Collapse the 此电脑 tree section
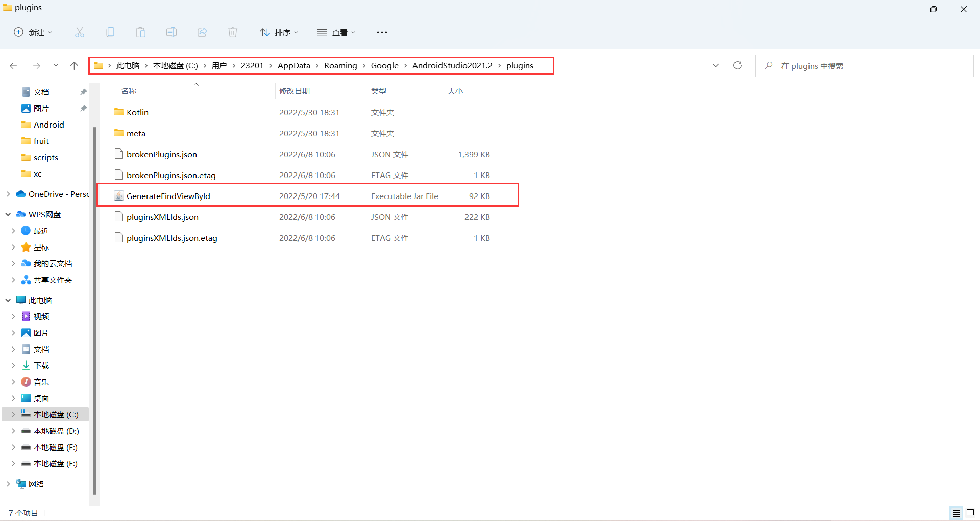The width and height of the screenshot is (980, 521). click(x=8, y=300)
